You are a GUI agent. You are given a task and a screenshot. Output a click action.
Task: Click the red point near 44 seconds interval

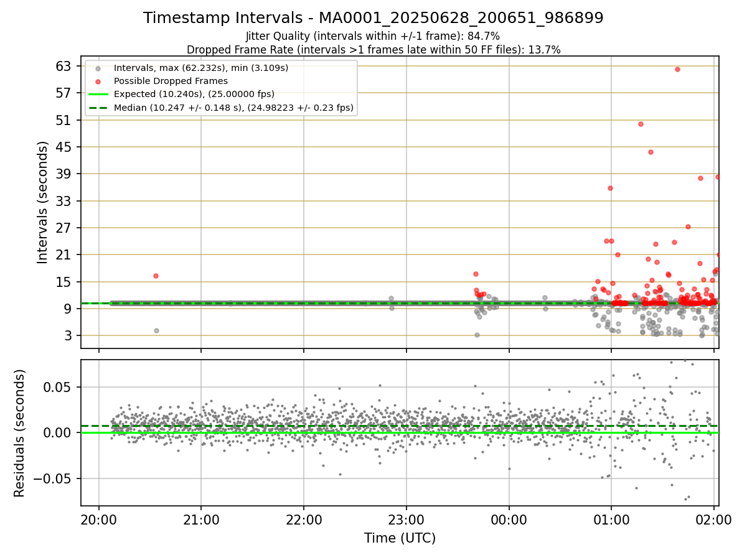coord(651,152)
